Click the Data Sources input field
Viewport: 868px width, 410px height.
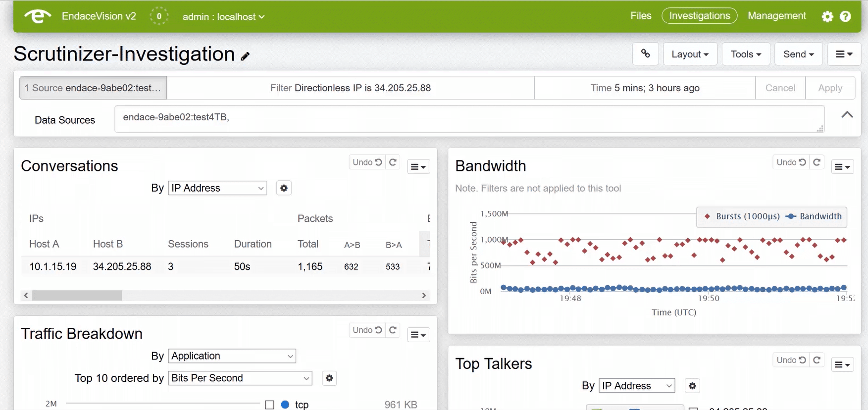(469, 119)
